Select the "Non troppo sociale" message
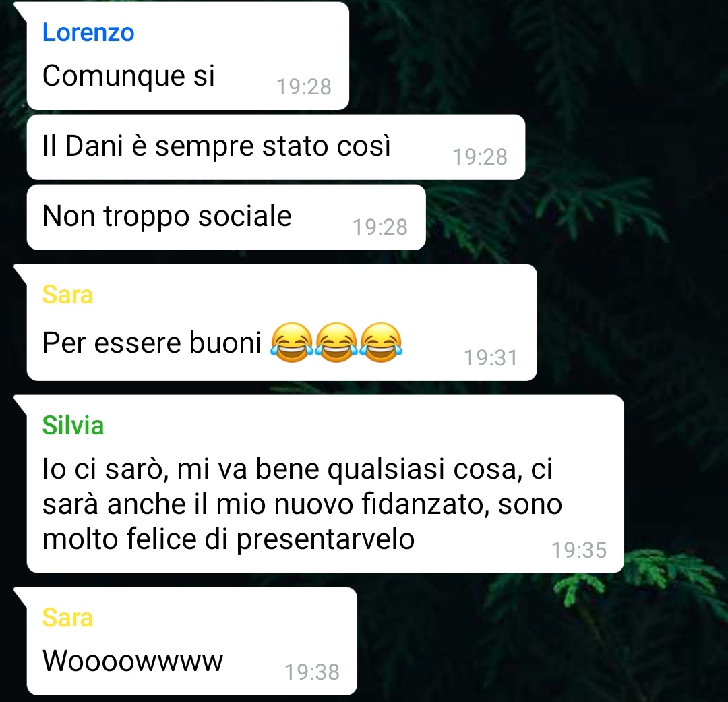Viewport: 728px width, 702px height. (x=226, y=217)
